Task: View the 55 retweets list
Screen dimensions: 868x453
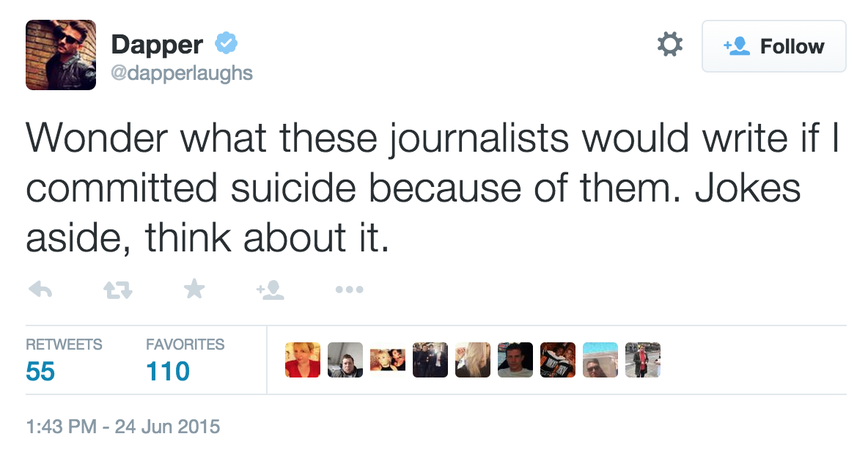Action: 64,361
